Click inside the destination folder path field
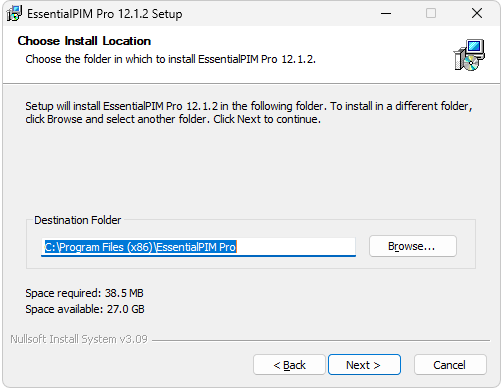 pos(198,247)
